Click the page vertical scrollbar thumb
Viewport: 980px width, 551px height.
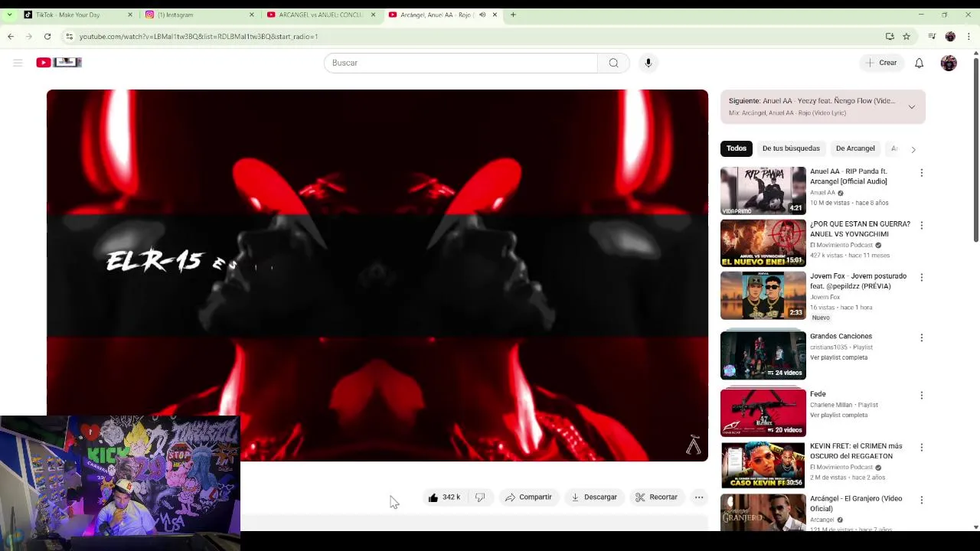tap(975, 149)
